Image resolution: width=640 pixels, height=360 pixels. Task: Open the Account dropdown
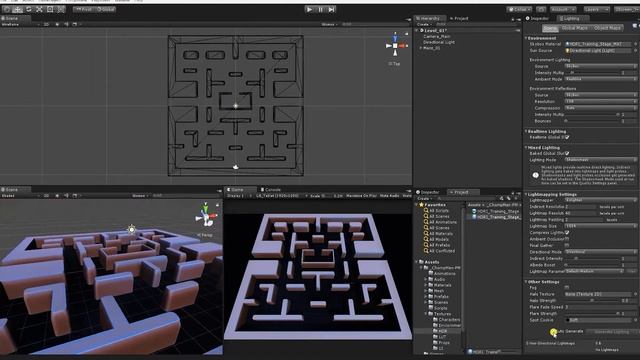point(563,9)
